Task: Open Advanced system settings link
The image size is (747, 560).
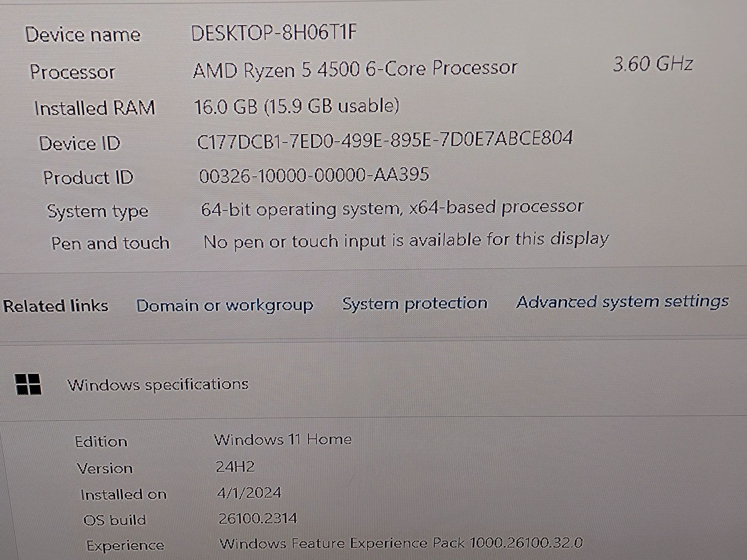Action: 622,302
